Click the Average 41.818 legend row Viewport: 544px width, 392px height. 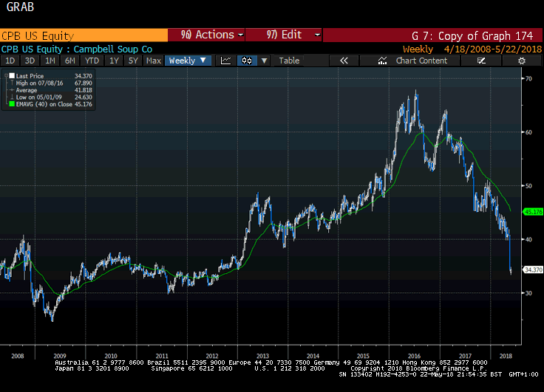(49, 90)
